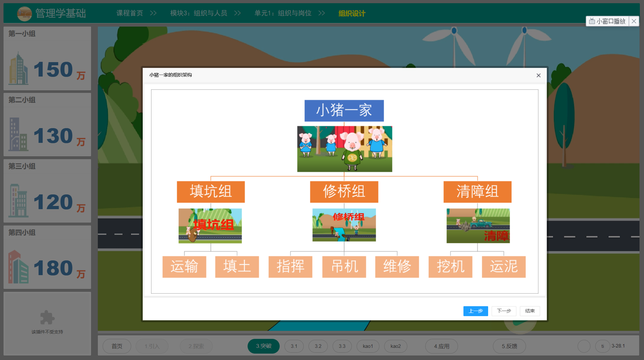Advance with the 下一步 button
This screenshot has height=360, width=644.
(x=504, y=311)
